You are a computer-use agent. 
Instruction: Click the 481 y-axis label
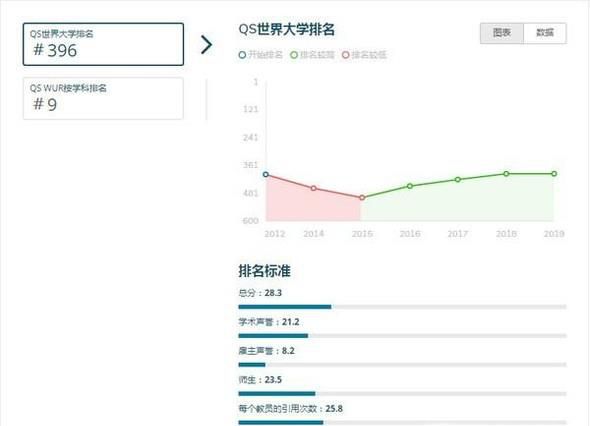point(251,193)
